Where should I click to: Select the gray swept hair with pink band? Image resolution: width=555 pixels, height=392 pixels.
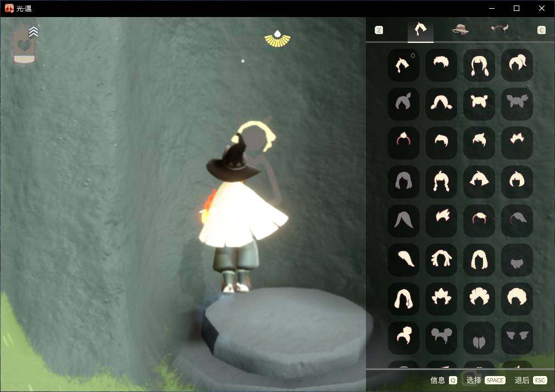pos(517,221)
